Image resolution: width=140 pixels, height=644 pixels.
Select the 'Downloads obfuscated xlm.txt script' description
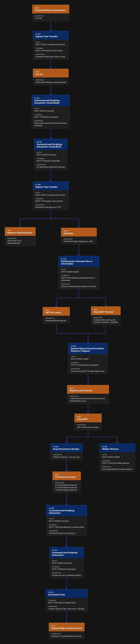[x=50, y=57]
